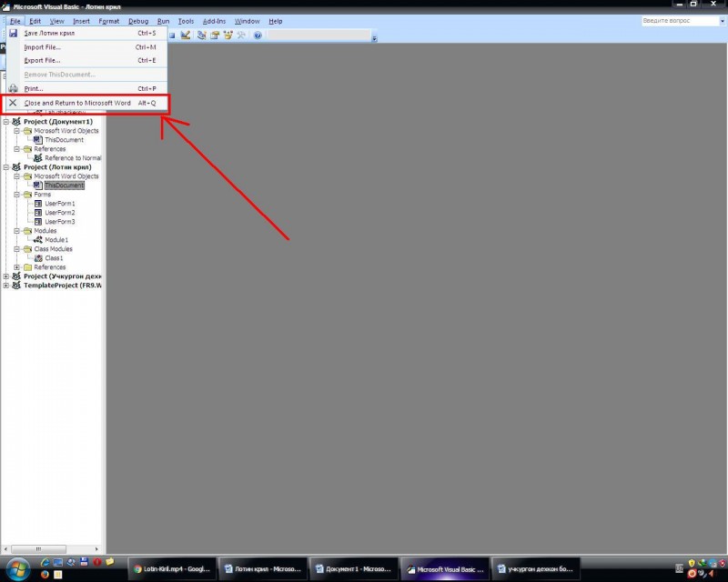Click project panel scrollbar right arrow
The image size is (728, 582).
tap(96, 549)
